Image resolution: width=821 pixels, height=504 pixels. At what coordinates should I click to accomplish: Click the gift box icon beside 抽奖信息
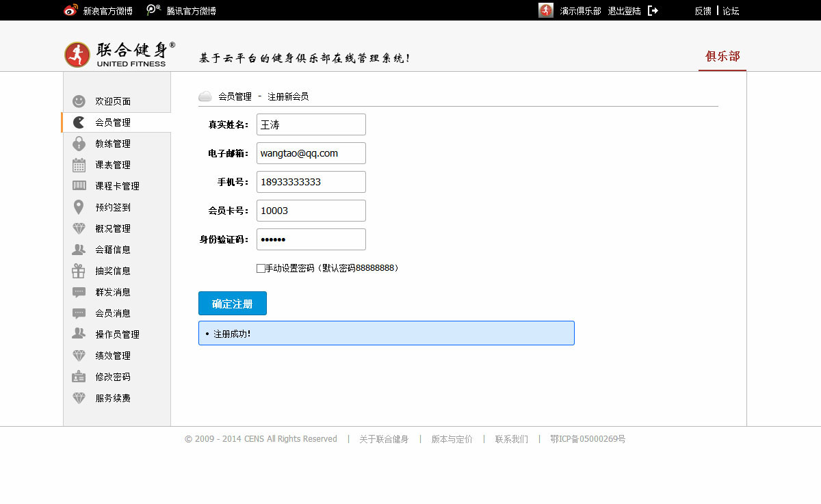click(x=79, y=271)
